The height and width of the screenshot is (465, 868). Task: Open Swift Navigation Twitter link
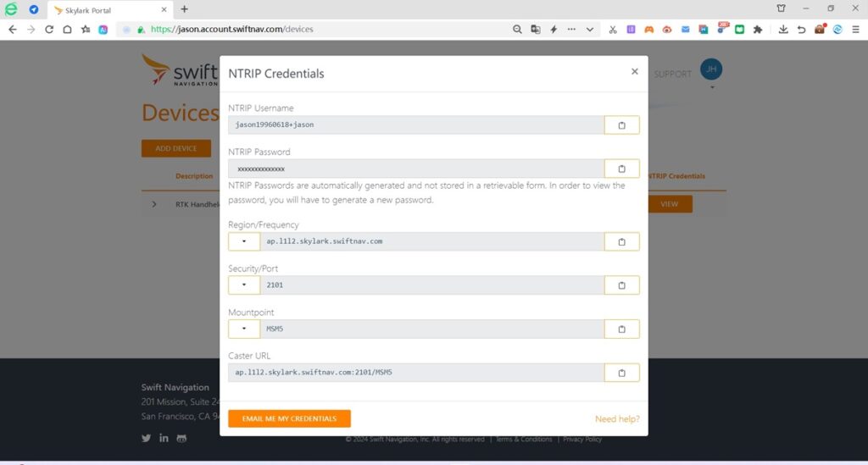coord(146,439)
